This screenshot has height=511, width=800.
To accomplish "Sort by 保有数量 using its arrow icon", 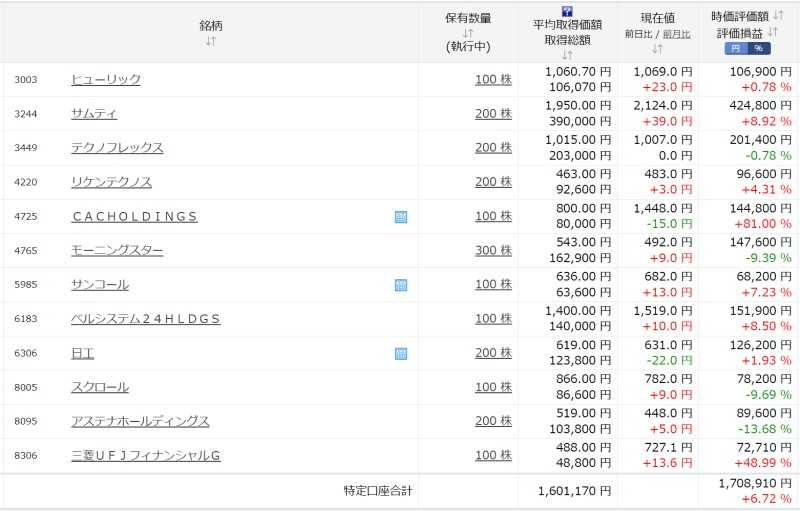I will coord(468,34).
